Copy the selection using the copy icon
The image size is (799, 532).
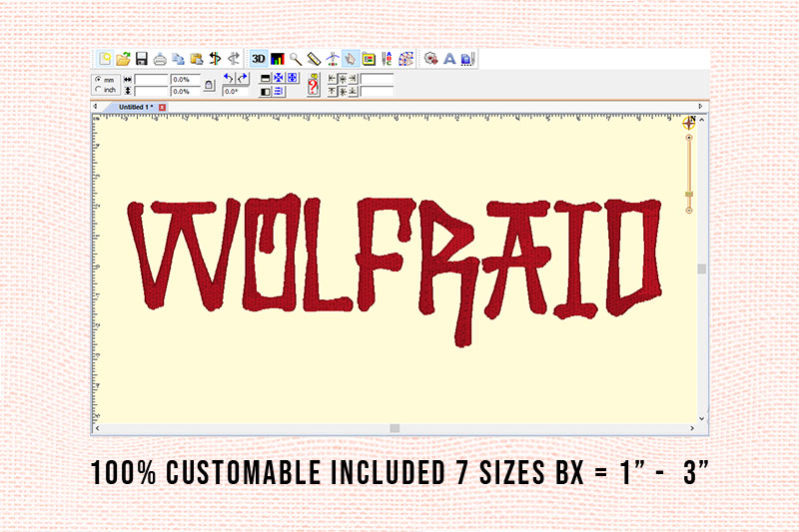click(x=179, y=59)
